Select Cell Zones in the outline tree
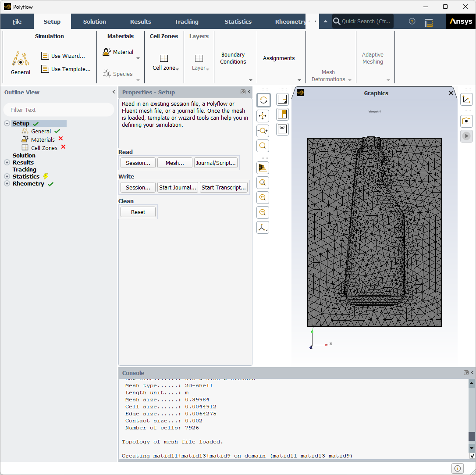This screenshot has width=476, height=475. click(44, 148)
